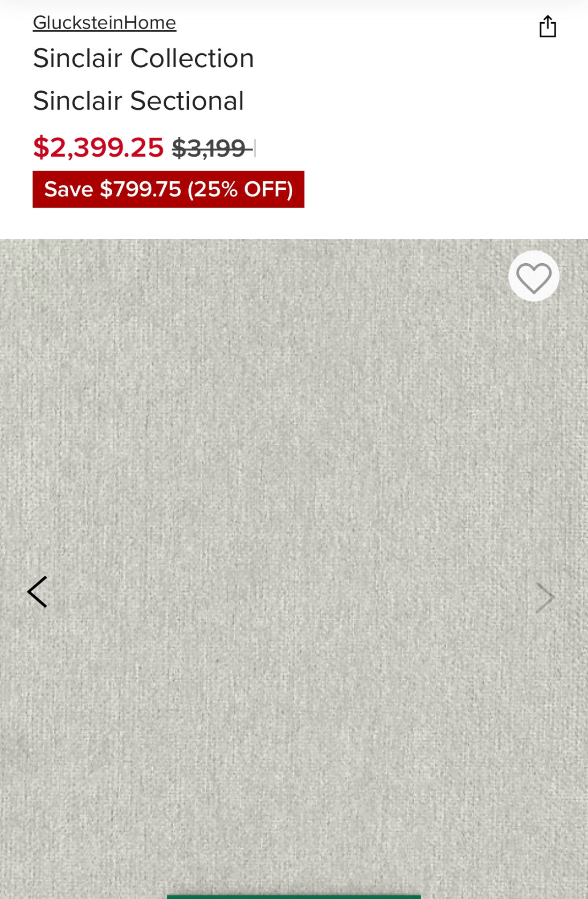The width and height of the screenshot is (588, 899).
Task: Click the Save $799.75 (25% OFF) badge
Action: click(168, 189)
